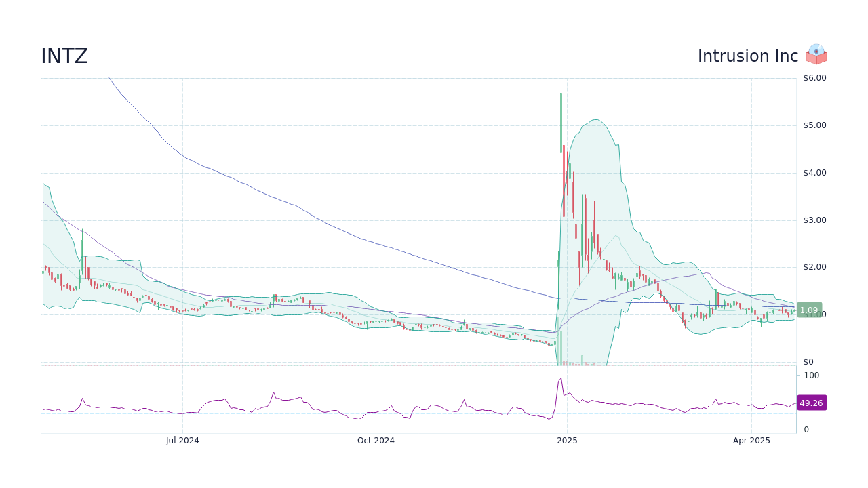Viewport: 868px width, 488px height.
Task: Select the 49.26 RSI value label
Action: pyautogui.click(x=811, y=403)
